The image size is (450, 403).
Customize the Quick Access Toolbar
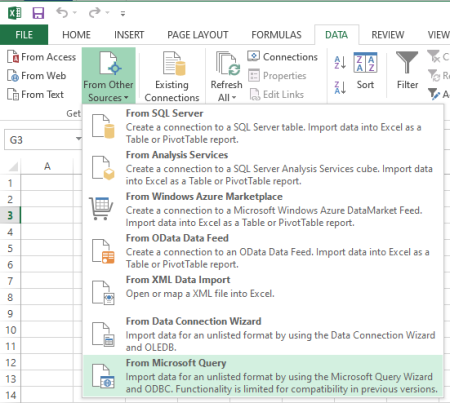pyautogui.click(x=123, y=14)
